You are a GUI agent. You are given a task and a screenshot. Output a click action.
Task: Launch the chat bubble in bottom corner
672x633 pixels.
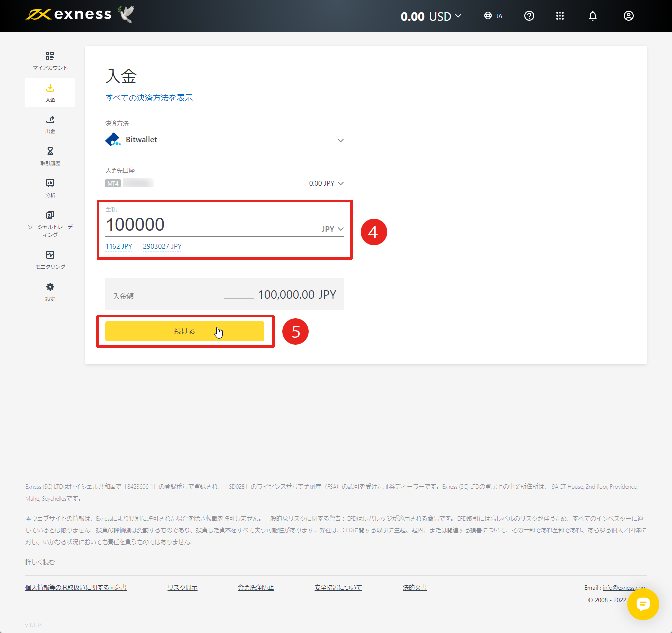(x=643, y=605)
